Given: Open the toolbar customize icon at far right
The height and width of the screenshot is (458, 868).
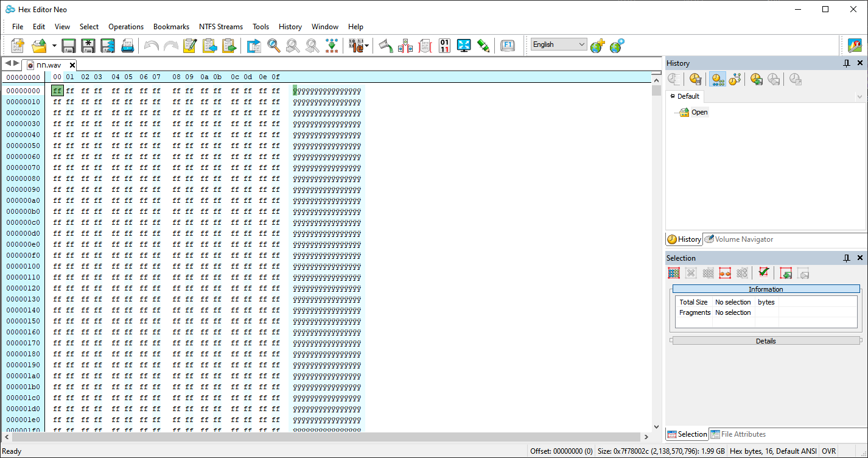Looking at the screenshot, I should 855,46.
